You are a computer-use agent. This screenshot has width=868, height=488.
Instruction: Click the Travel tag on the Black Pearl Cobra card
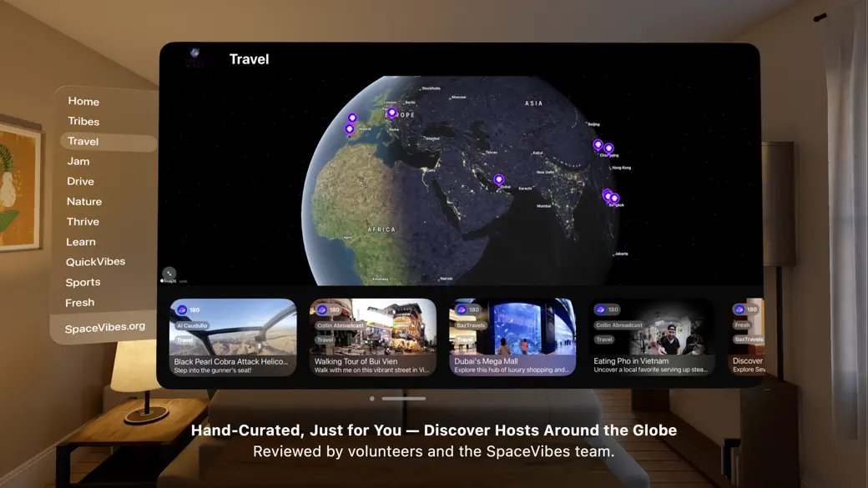[x=185, y=340]
